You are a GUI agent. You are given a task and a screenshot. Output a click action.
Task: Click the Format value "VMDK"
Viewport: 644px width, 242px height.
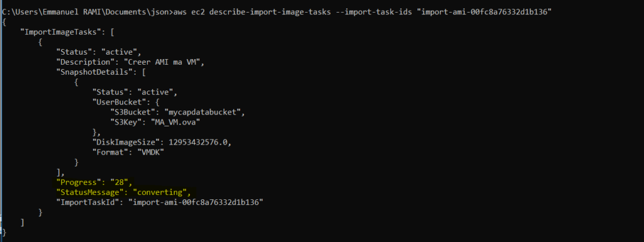148,152
